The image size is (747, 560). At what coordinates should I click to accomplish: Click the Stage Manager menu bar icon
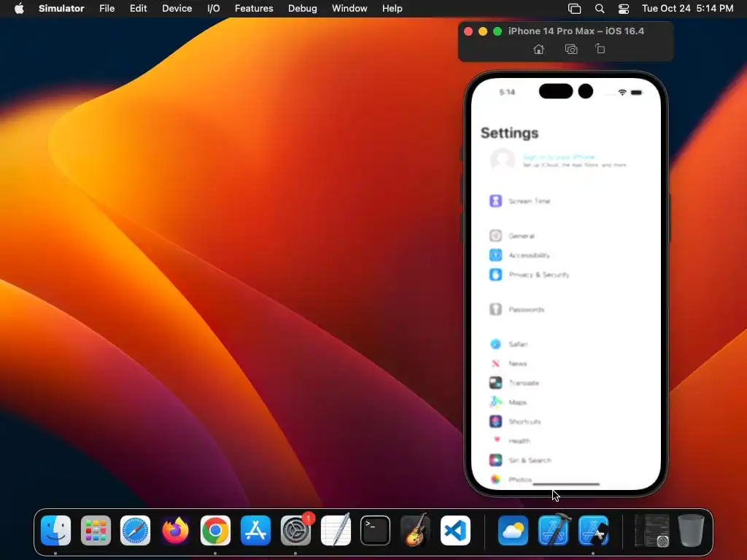(x=575, y=8)
